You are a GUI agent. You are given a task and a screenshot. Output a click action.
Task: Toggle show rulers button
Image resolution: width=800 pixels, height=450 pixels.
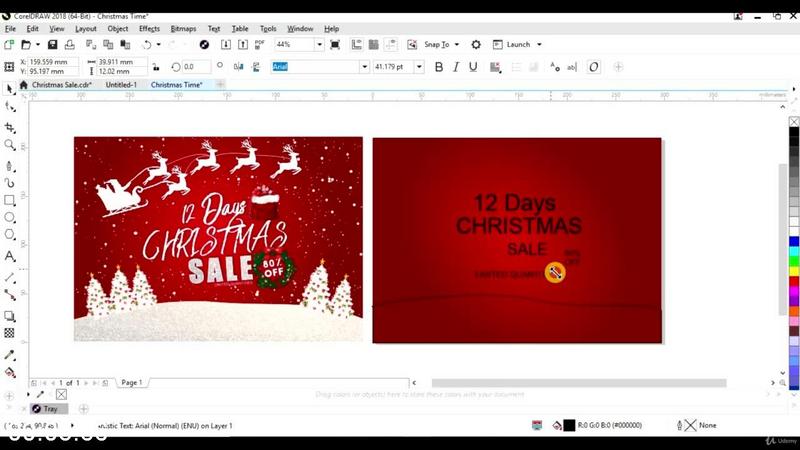pyautogui.click(x=357, y=44)
